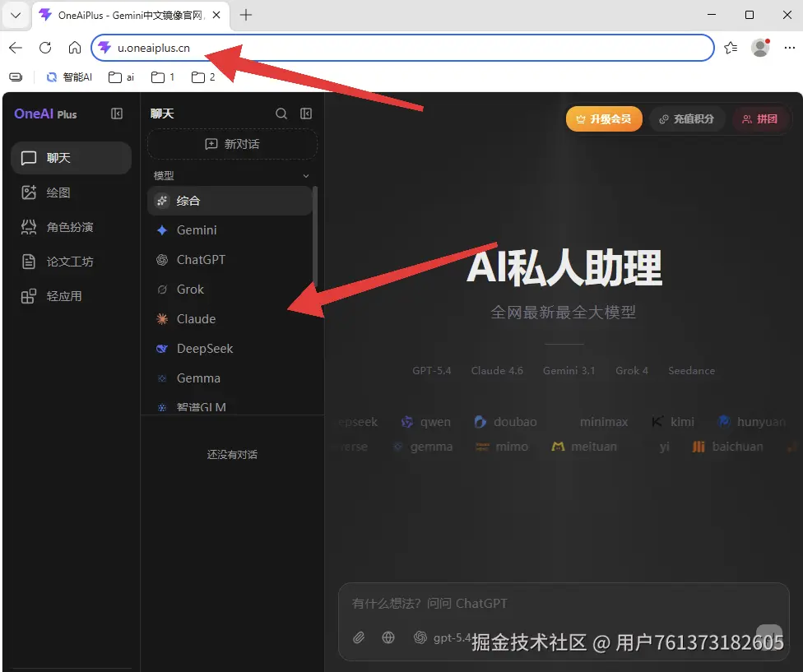This screenshot has width=803, height=672.
Task: Open the browser tab search chevron
Action: pyautogui.click(x=15, y=15)
